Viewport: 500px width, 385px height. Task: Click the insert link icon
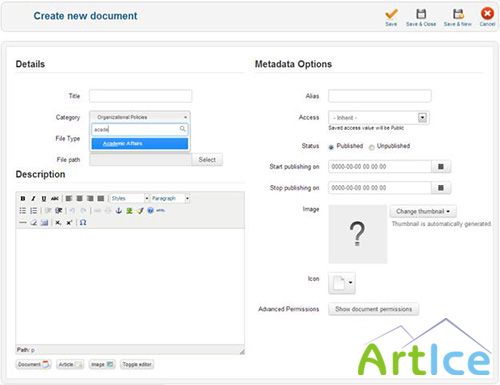[97, 211]
